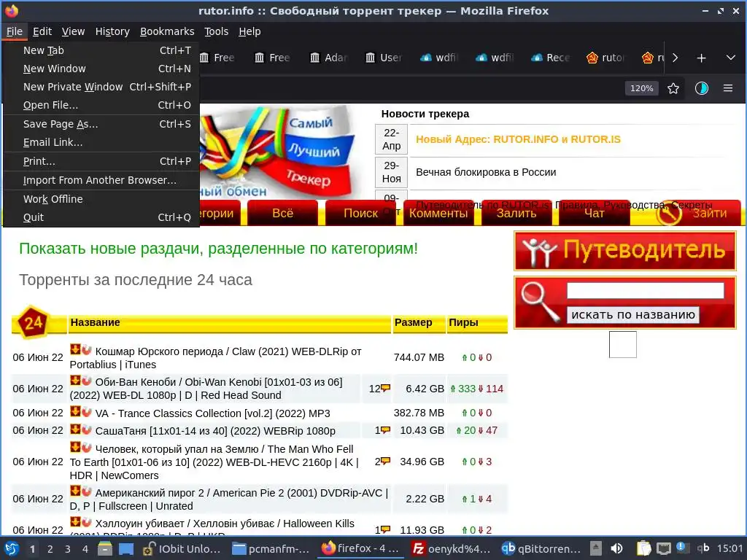Open magnet link for Оби-Ван Кеноби
747x560 pixels.
click(86, 381)
